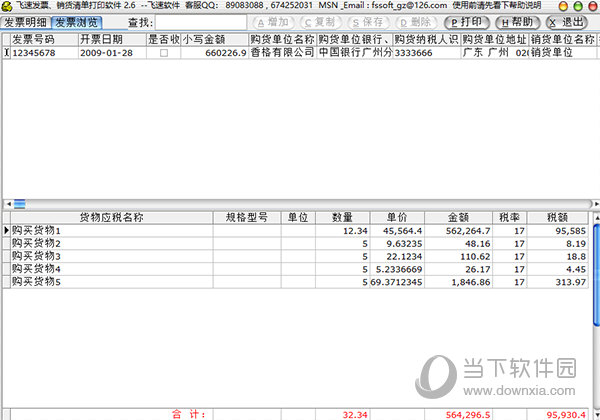Click the vertical scrollbar down arrow
The height and width of the screenshot is (420, 600).
(x=597, y=415)
